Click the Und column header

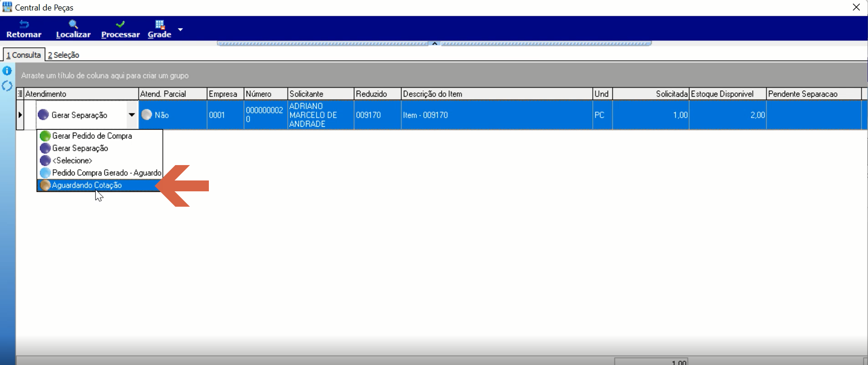click(x=603, y=94)
